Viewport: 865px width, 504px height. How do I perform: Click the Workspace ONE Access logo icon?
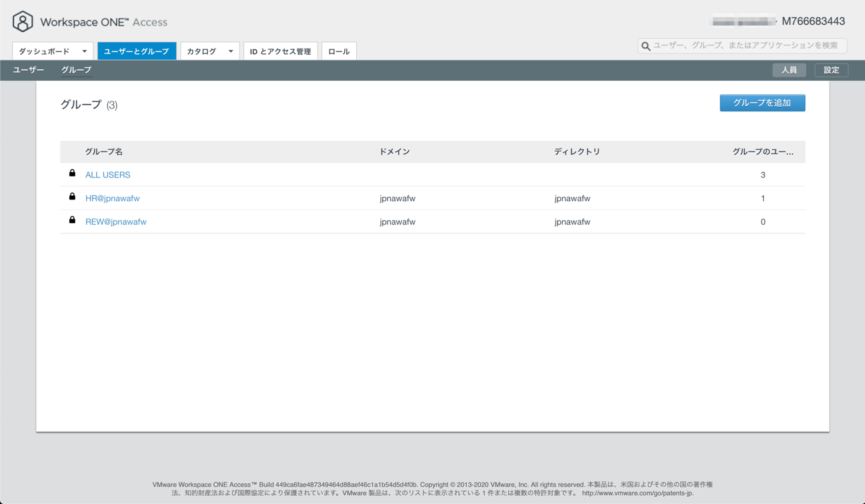(23, 21)
